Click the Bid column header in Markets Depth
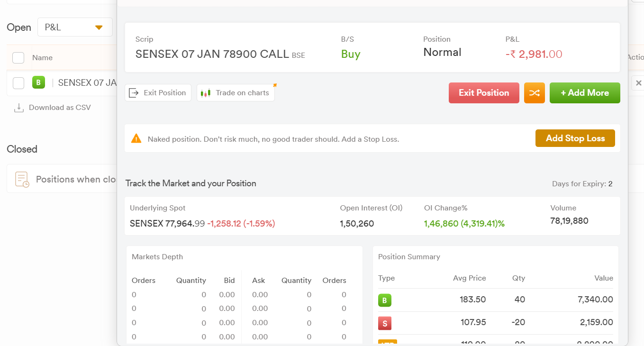The width and height of the screenshot is (644, 346). point(229,281)
